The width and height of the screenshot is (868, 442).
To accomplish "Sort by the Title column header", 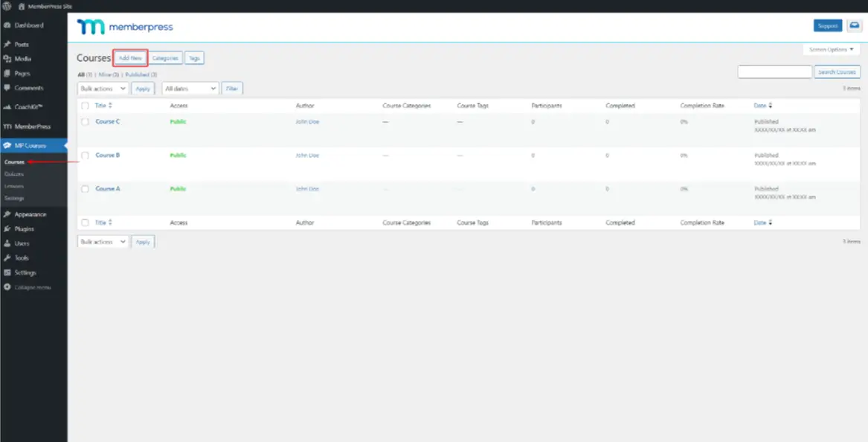I will tap(103, 105).
